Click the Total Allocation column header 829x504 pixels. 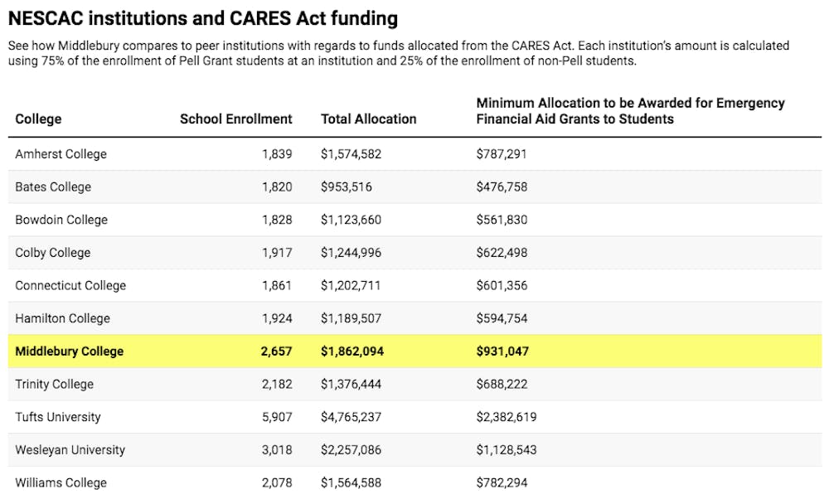coord(369,119)
